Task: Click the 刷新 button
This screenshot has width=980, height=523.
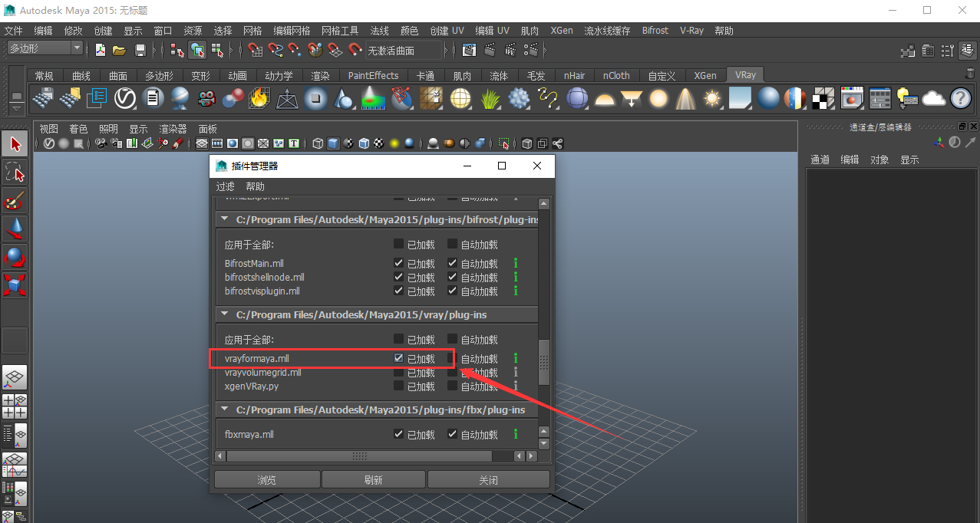Action: click(373, 480)
